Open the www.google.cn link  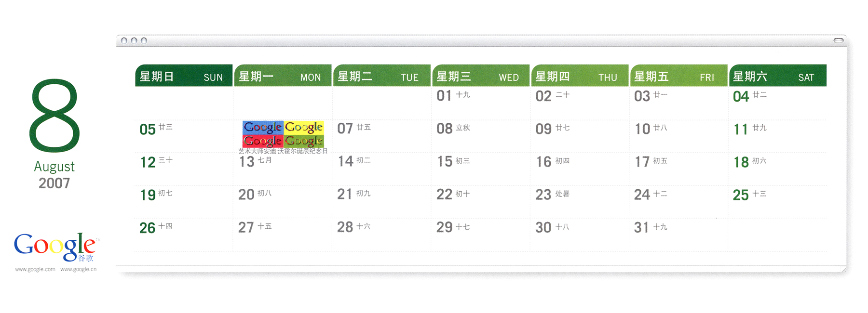point(78,269)
